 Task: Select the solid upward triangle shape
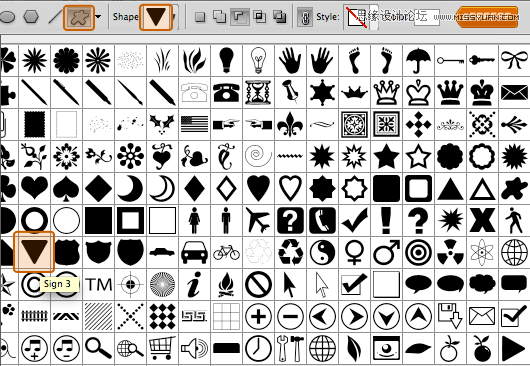[451, 188]
